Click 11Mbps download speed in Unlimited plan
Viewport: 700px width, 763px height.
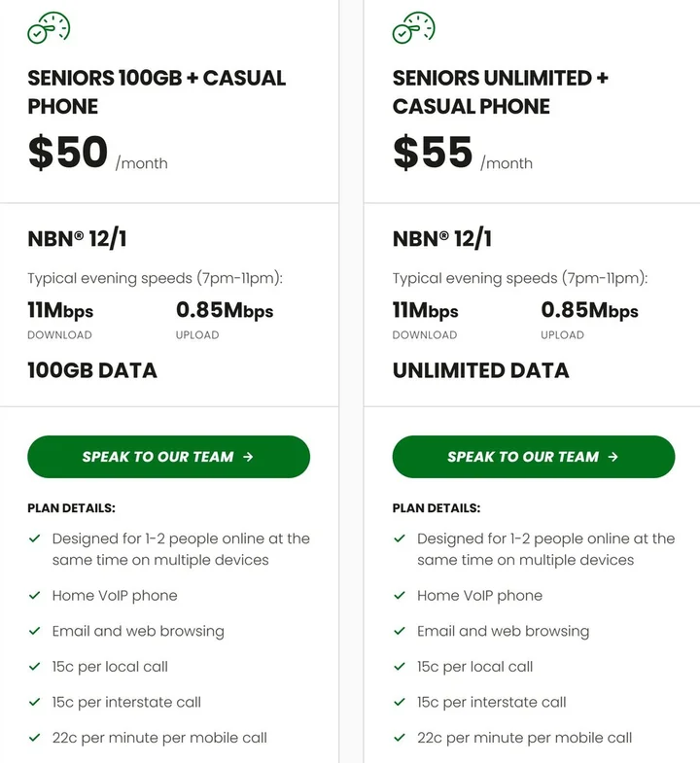pos(425,311)
